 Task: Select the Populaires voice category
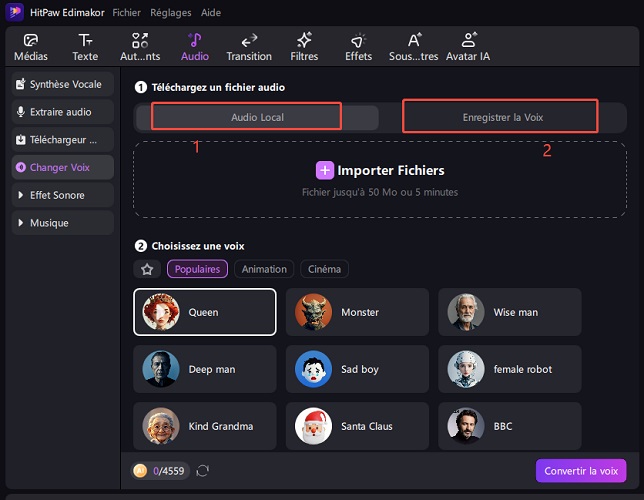click(x=197, y=269)
